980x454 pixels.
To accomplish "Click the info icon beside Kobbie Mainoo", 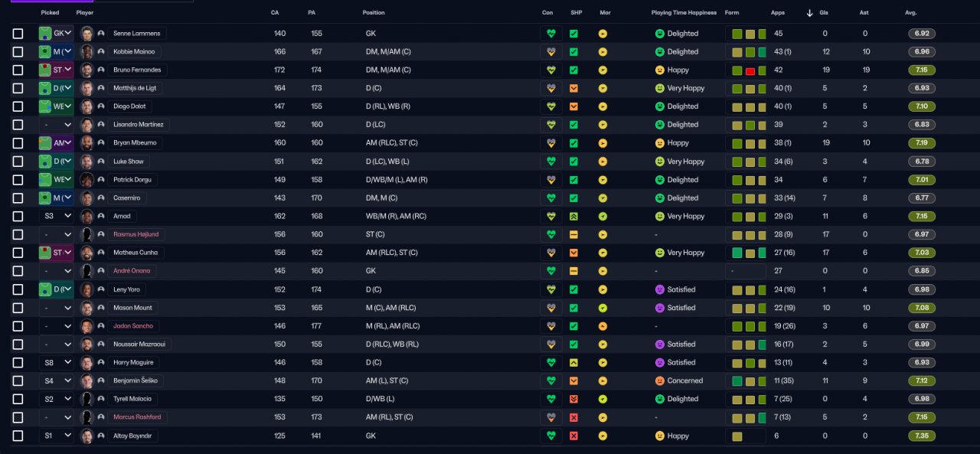I will [101, 52].
